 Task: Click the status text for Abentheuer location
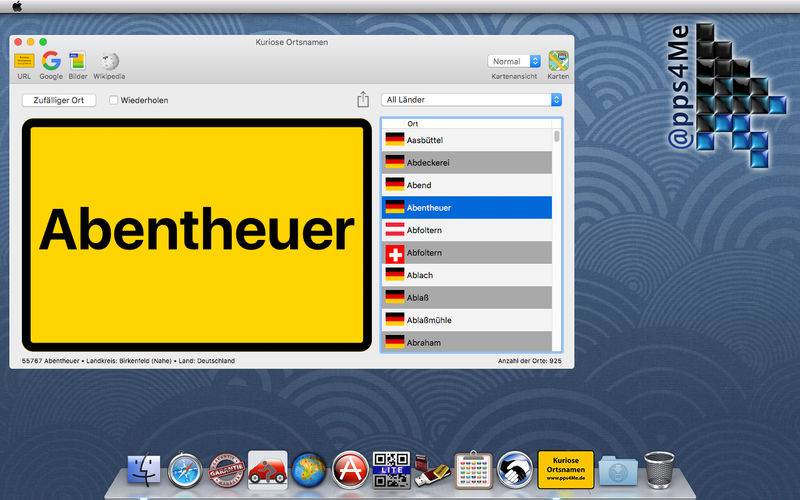(x=128, y=361)
